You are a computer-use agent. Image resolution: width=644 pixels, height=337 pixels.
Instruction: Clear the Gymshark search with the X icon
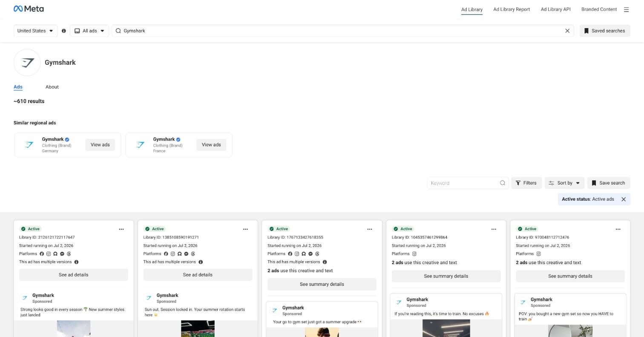[x=567, y=31]
